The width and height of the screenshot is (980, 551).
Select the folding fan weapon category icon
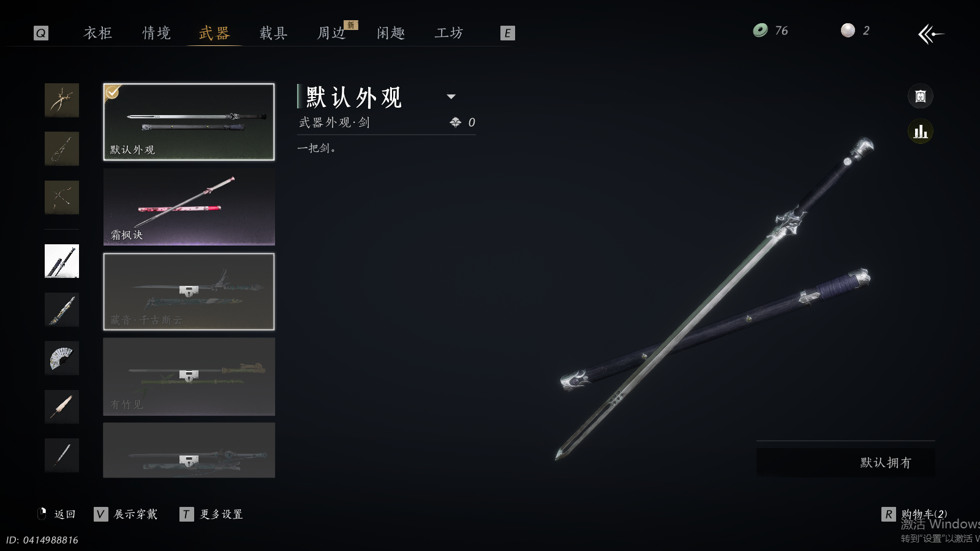(62, 358)
